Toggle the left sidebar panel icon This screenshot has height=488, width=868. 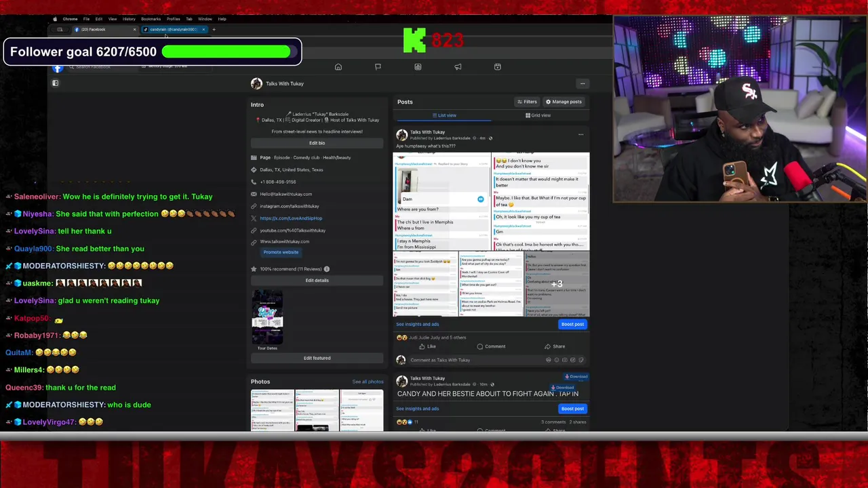click(56, 83)
